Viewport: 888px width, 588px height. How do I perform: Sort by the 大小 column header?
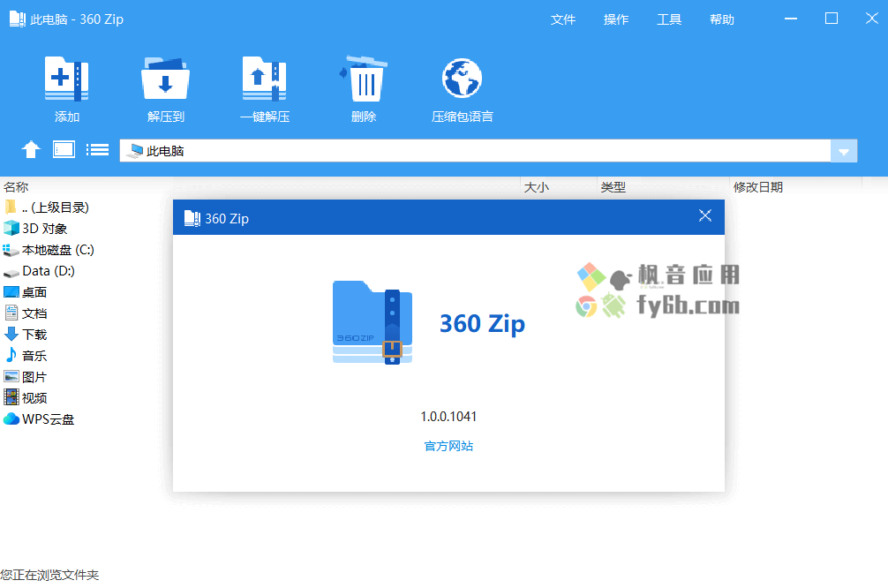[x=537, y=187]
